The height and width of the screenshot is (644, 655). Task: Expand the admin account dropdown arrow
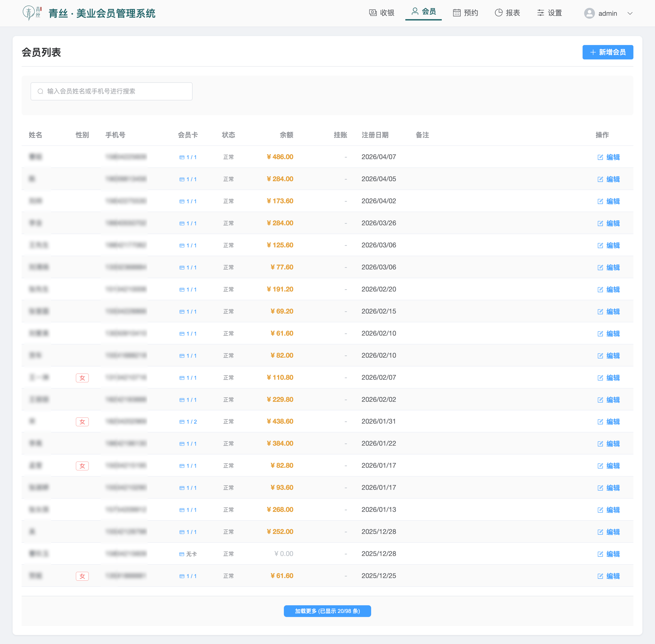point(630,14)
